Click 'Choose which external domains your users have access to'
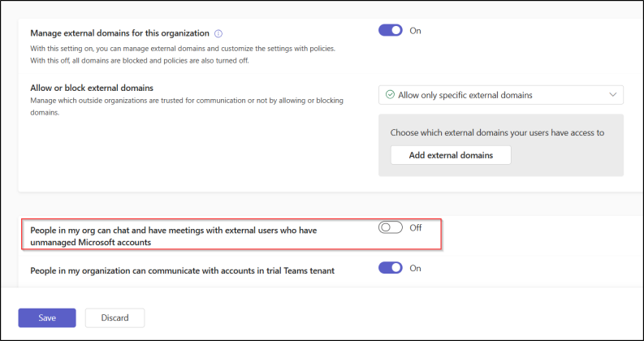Viewport: 644px width, 341px height. click(497, 132)
